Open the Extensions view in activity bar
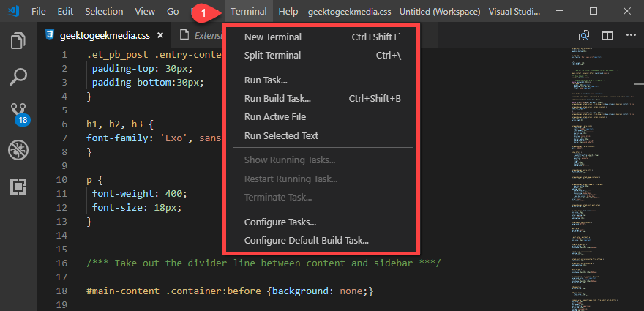 coord(18,187)
